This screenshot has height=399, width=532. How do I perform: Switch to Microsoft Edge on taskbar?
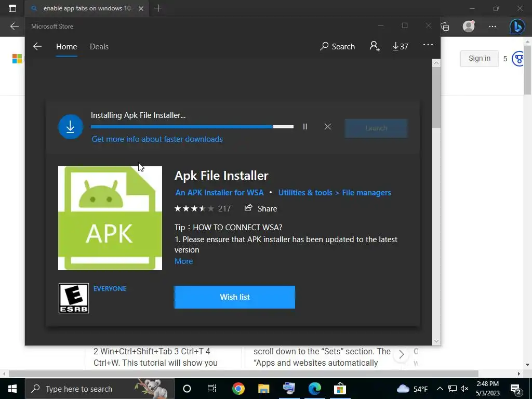click(314, 389)
